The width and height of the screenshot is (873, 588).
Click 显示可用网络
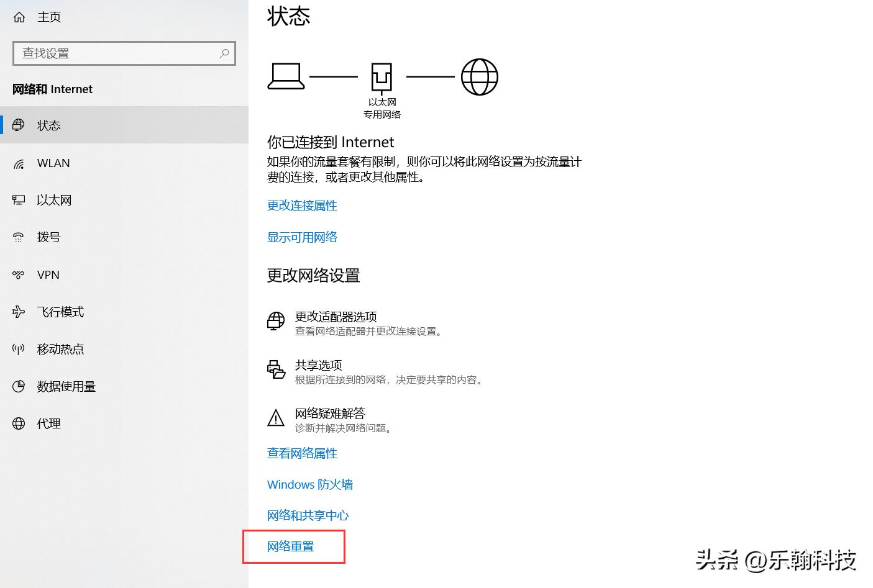coord(302,237)
